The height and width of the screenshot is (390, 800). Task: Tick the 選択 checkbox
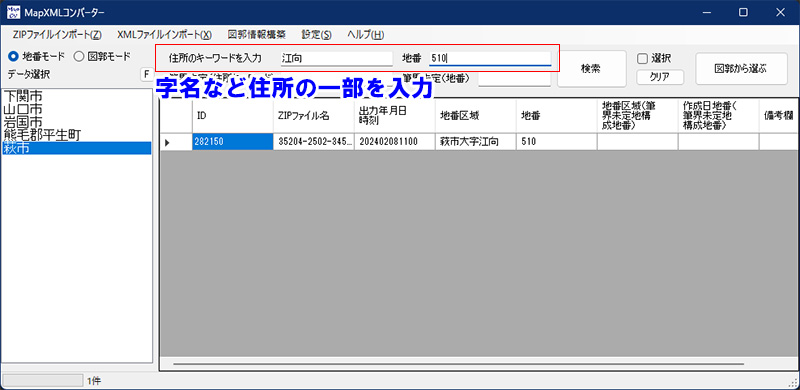654,59
